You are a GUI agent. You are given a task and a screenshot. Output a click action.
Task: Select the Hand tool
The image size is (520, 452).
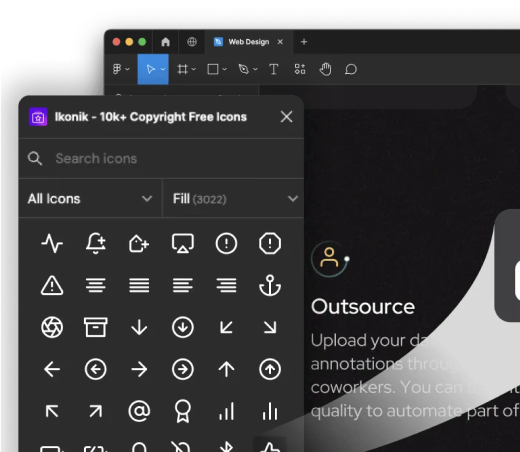tap(325, 69)
